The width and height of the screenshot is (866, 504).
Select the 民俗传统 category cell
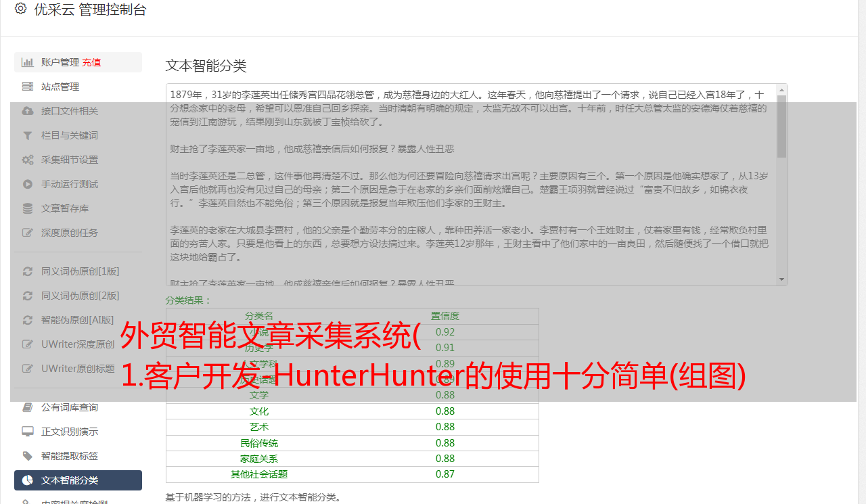coord(259,443)
